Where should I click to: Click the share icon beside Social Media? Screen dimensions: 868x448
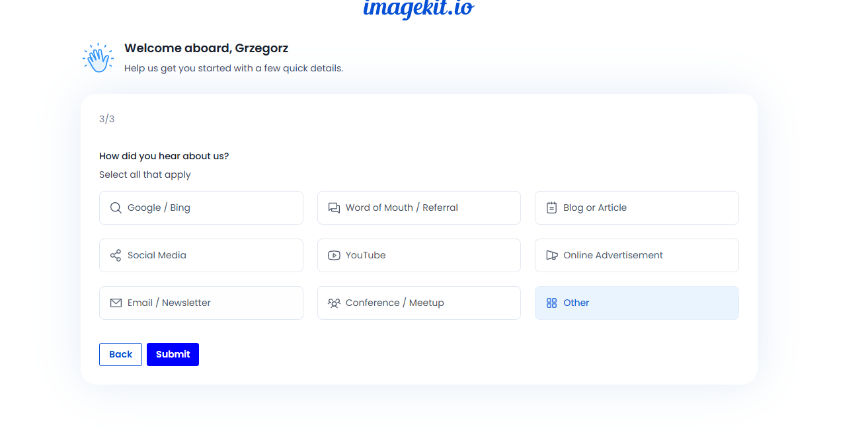point(116,255)
